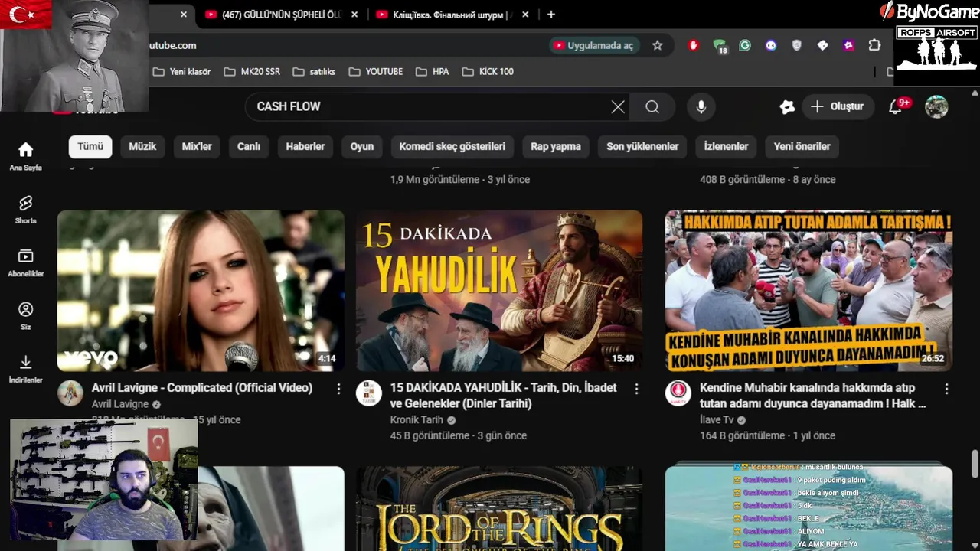The height and width of the screenshot is (551, 980).
Task: Select the Tümü filter chip
Action: pyautogui.click(x=90, y=146)
